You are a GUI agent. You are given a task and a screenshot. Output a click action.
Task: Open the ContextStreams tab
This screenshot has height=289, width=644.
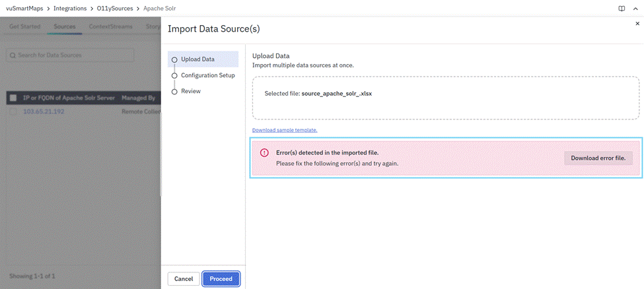[110, 27]
